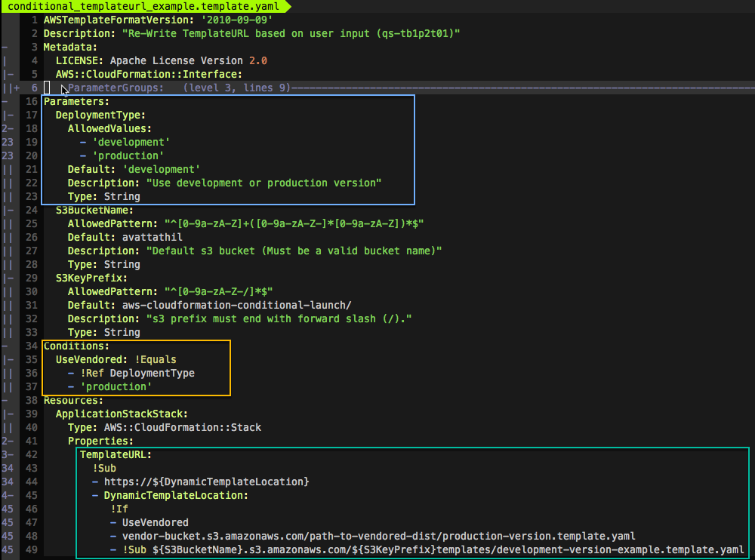Viewport: 755px width, 560px height.
Task: Click the fold marker next to Conditions on line 34
Action: tap(5, 346)
